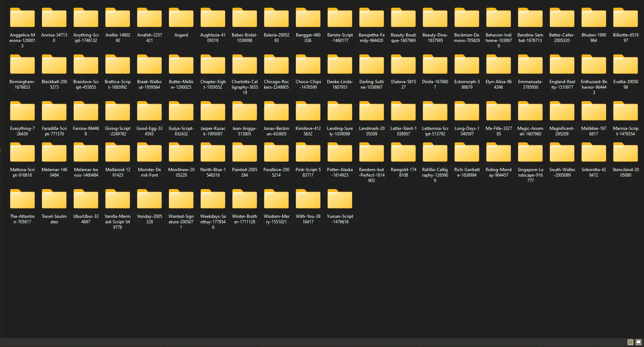The image size is (644, 347).
Task: Click the Vonday-2005328 folder name
Action: click(x=149, y=219)
